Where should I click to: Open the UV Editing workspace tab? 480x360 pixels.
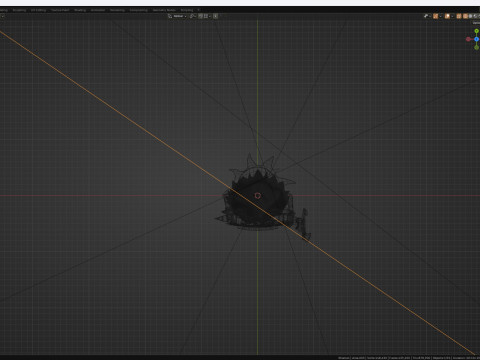[38, 10]
